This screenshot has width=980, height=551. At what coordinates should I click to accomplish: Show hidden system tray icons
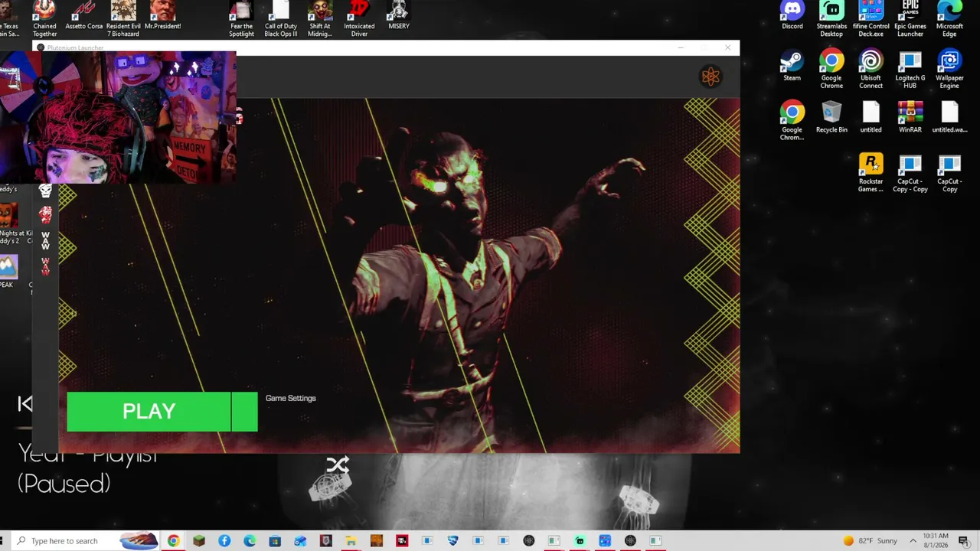pos(913,541)
